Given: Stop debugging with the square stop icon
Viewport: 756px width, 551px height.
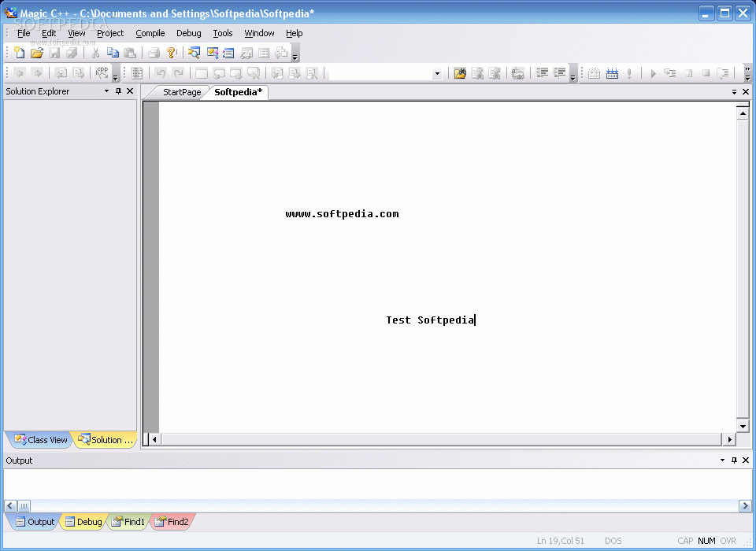Looking at the screenshot, I should point(706,73).
